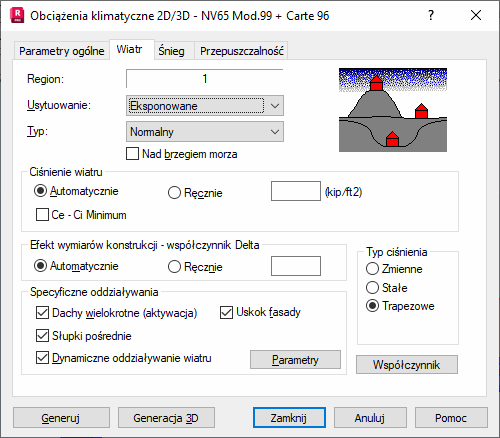Uncheck Uskok fasady checkbox
The image size is (500, 438).
coord(226,312)
